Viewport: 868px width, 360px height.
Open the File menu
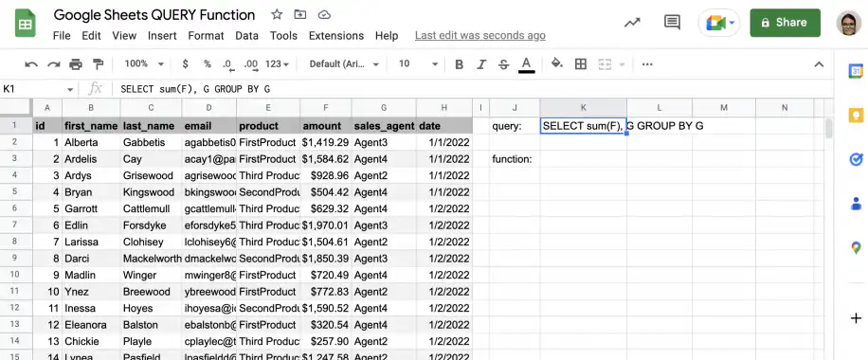pyautogui.click(x=62, y=35)
